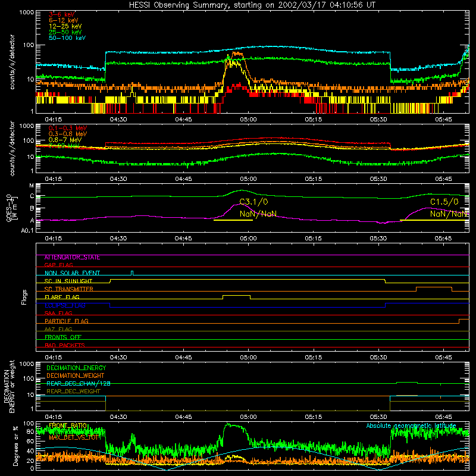Select the ECLIPSE_FLAG label
Image resolution: width=476 pixels, height=476 pixels.
65,305
